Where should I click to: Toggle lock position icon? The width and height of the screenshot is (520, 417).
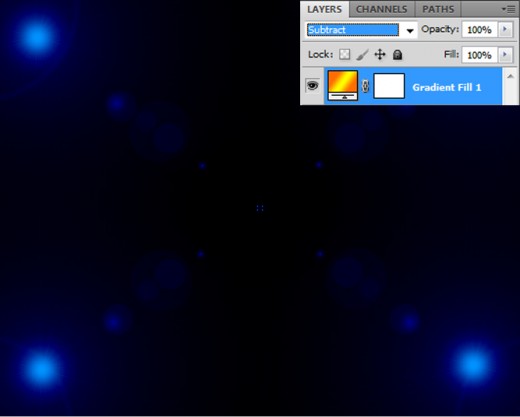380,54
